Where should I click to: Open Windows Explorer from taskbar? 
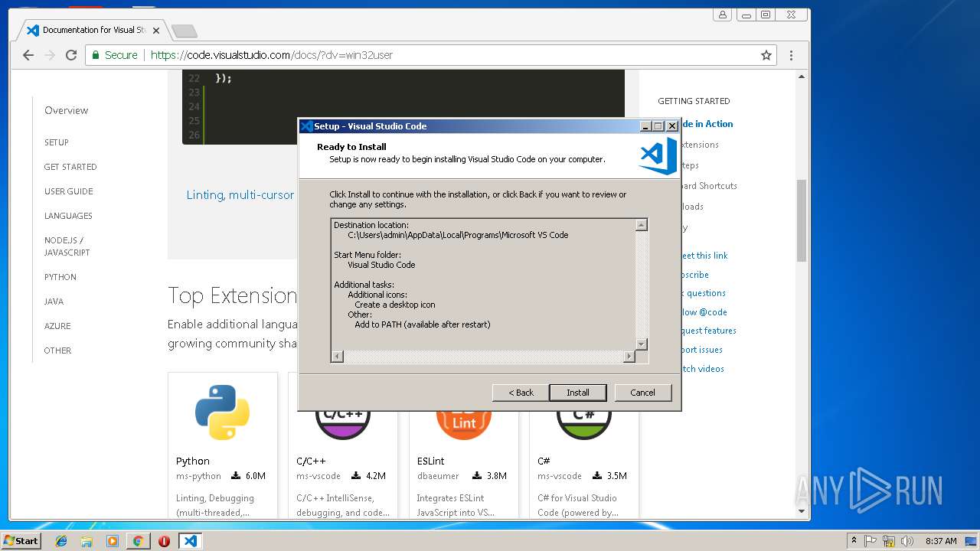[x=87, y=541]
